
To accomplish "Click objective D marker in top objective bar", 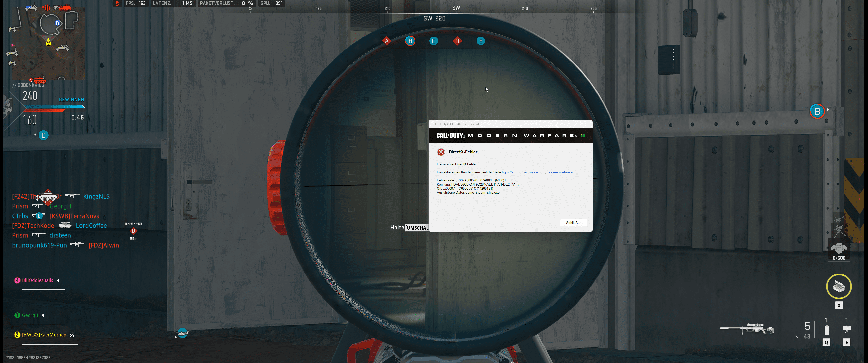I will [x=457, y=41].
